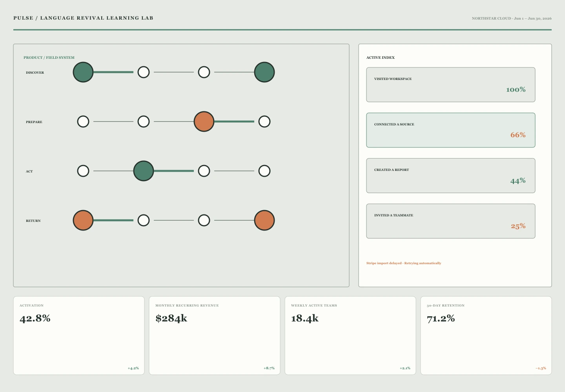
Task: Select the third small node in ACT row
Action: pyautogui.click(x=204, y=171)
